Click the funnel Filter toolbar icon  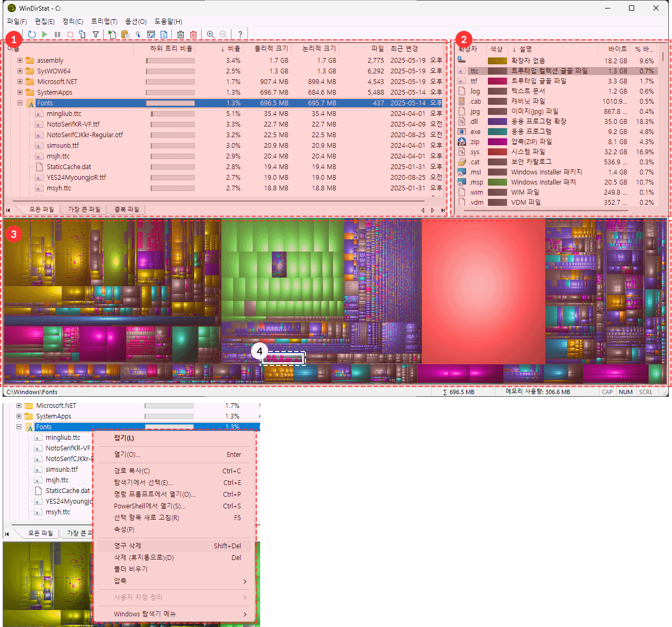tap(96, 35)
